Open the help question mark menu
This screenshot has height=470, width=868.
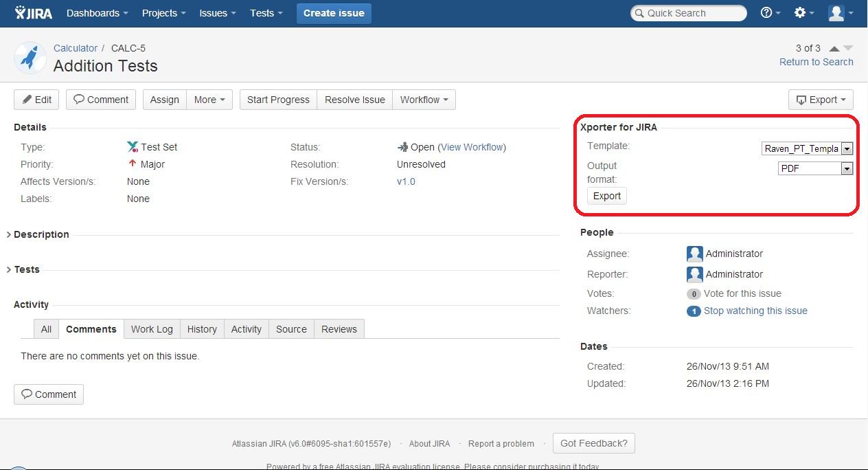pyautogui.click(x=771, y=13)
